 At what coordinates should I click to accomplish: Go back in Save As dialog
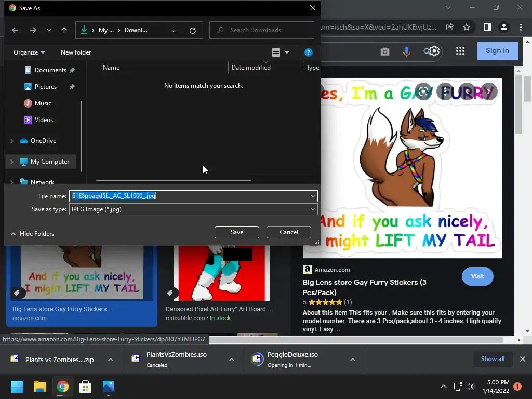[x=15, y=30]
